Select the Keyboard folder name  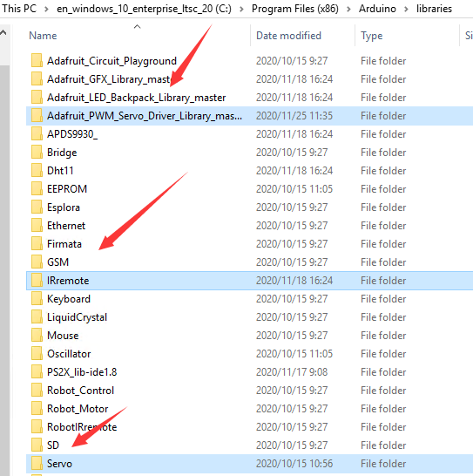tap(69, 299)
